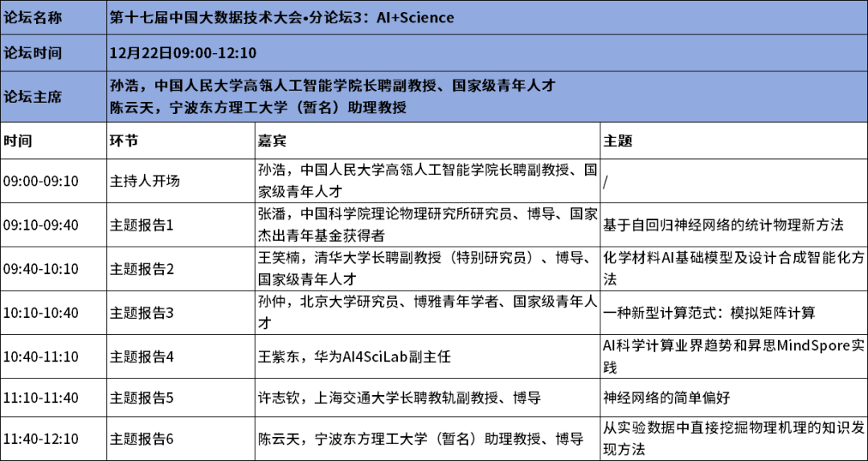The height and width of the screenshot is (461, 868).
Task: Click guest cell 孙仲，北京大学研究员
Action: [x=428, y=312]
